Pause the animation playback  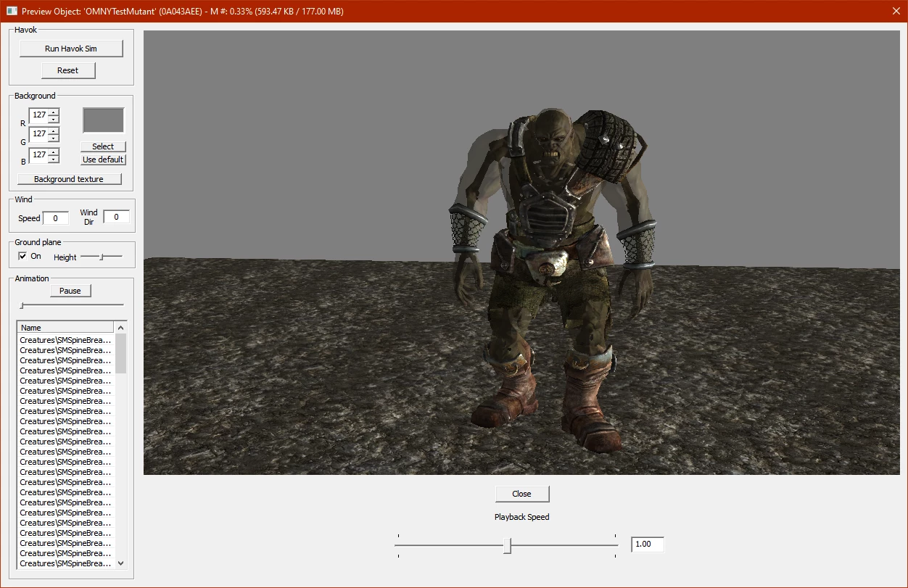coord(70,291)
